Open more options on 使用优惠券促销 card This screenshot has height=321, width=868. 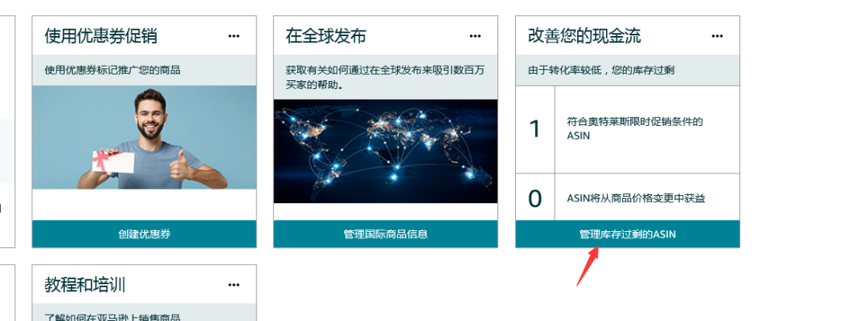(234, 36)
